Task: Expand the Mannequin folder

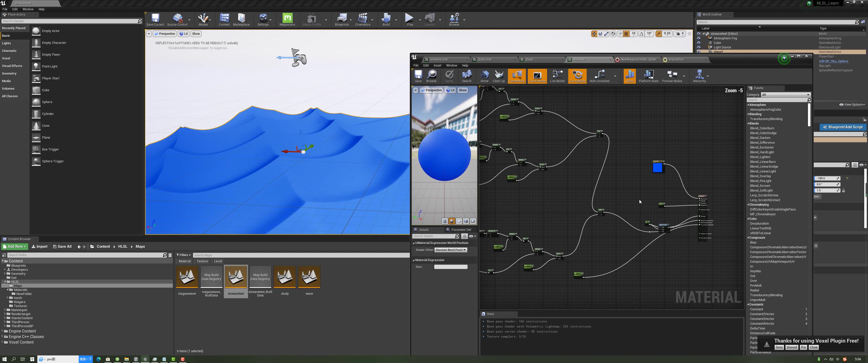Action: click(5, 310)
